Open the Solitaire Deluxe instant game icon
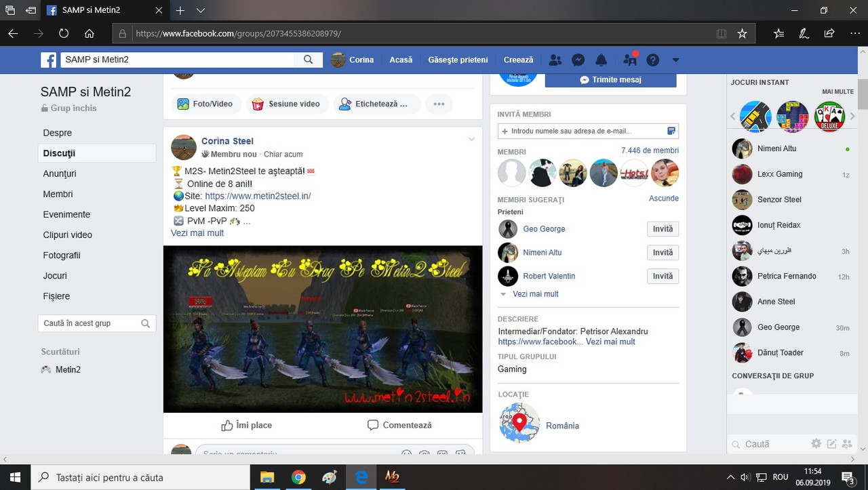Viewport: 868px width, 490px height. [x=829, y=116]
